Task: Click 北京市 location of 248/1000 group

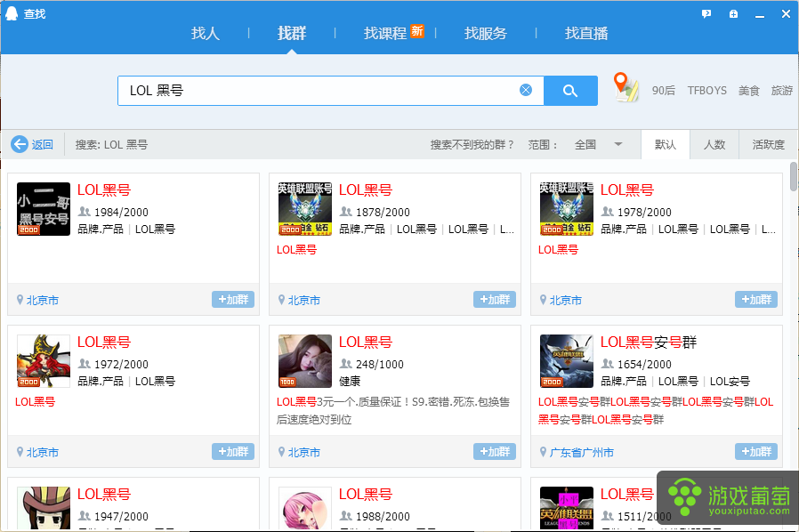Action: pyautogui.click(x=303, y=453)
